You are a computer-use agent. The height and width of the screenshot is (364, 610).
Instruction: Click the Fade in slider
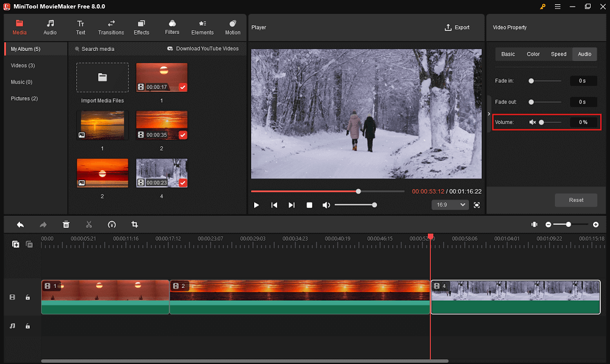546,81
